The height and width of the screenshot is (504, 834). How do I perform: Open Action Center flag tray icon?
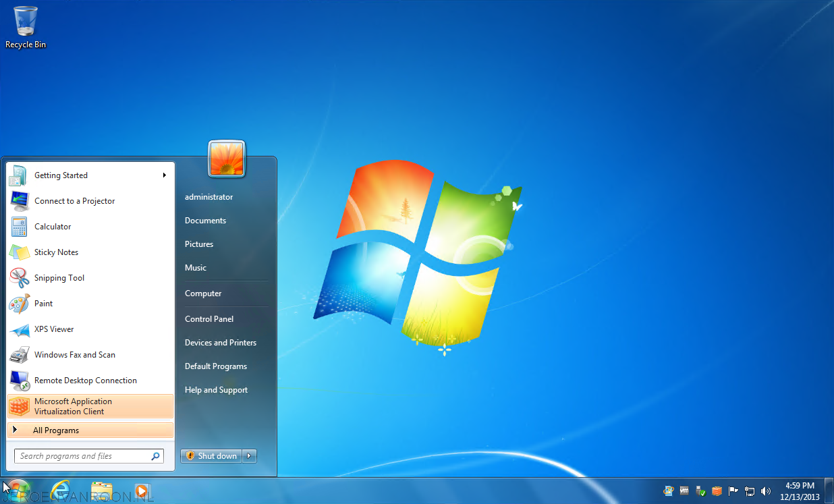pos(733,491)
